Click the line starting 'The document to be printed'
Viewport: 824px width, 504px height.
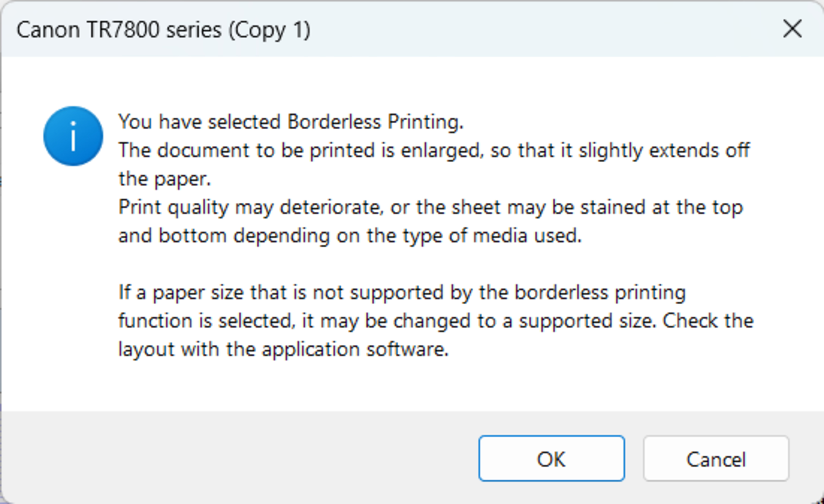point(434,150)
